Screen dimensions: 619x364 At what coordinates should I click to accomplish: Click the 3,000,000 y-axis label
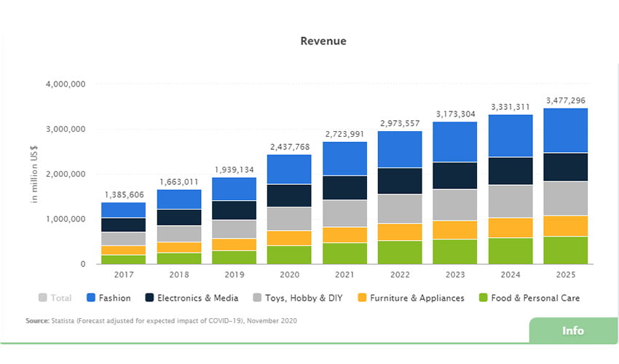point(66,129)
